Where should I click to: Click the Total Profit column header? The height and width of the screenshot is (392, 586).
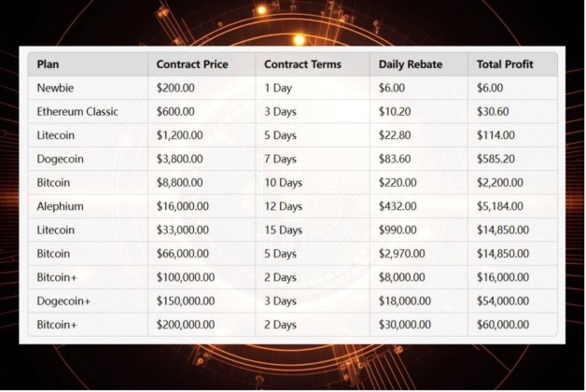pos(505,64)
